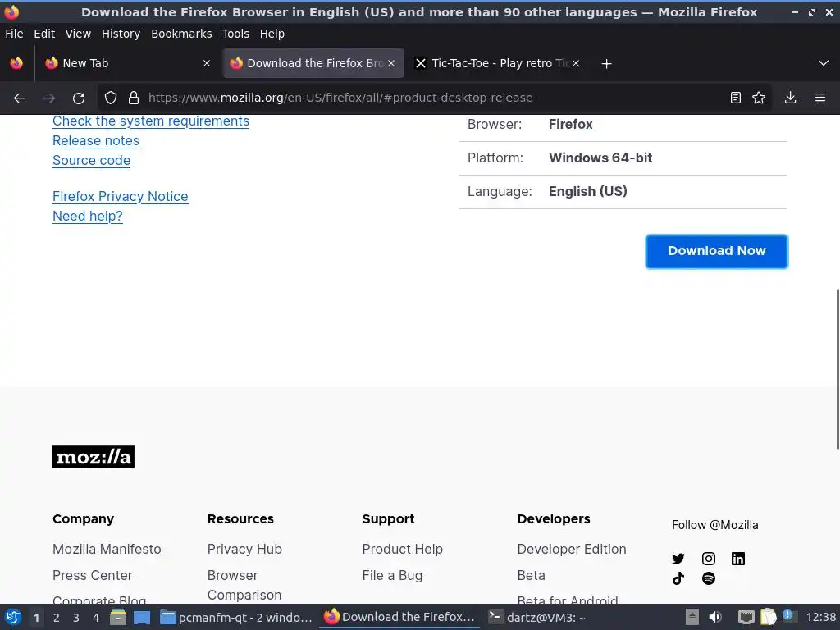
Task: Switch to virtual desktop 3
Action: [76, 618]
